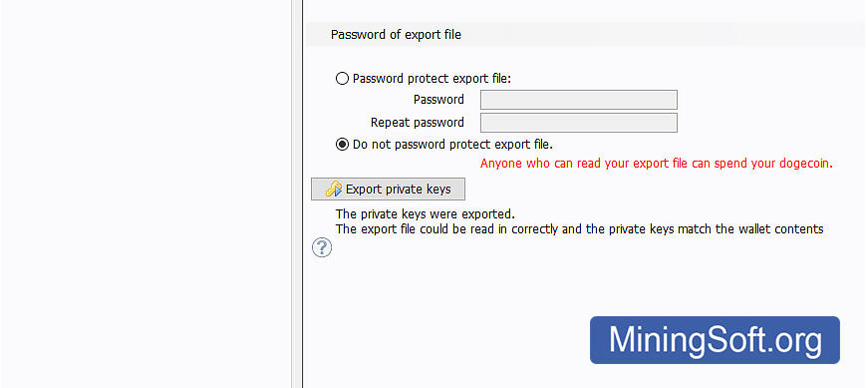Click the Password field label

click(x=438, y=100)
